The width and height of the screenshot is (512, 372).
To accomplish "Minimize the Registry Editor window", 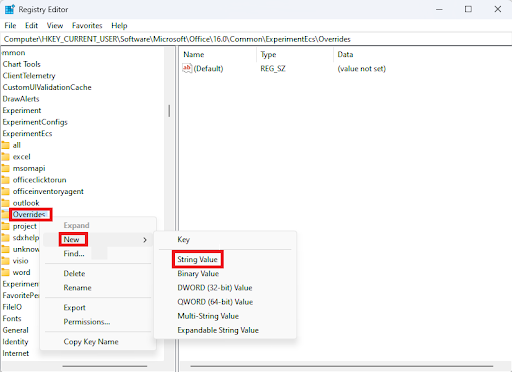I will pos(439,9).
